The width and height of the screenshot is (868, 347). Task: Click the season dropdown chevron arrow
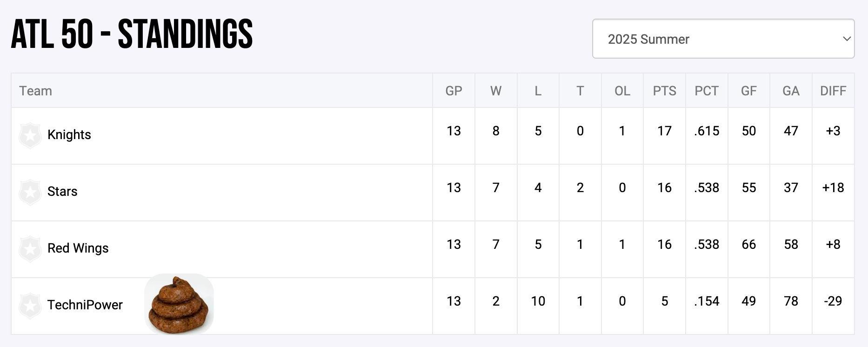(x=847, y=39)
